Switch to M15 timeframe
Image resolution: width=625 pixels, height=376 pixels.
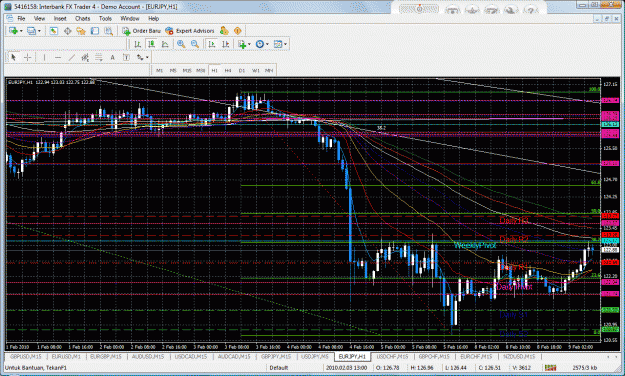[x=187, y=71]
